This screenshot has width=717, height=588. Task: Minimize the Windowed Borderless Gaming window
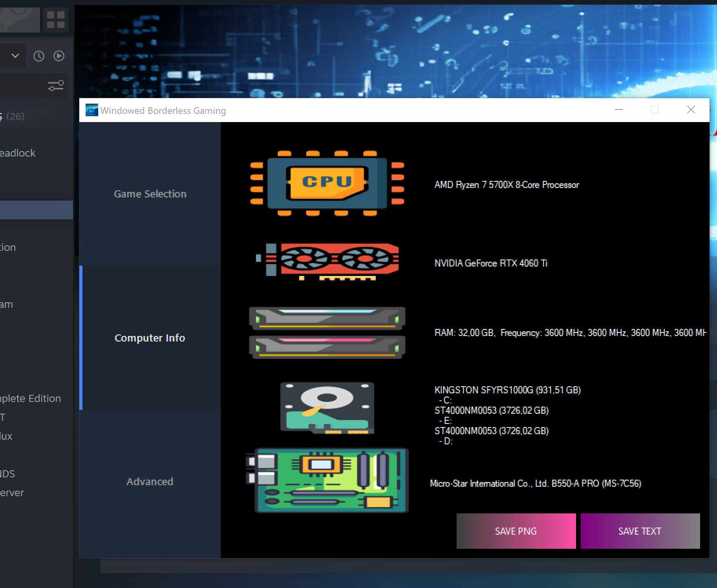(x=619, y=110)
